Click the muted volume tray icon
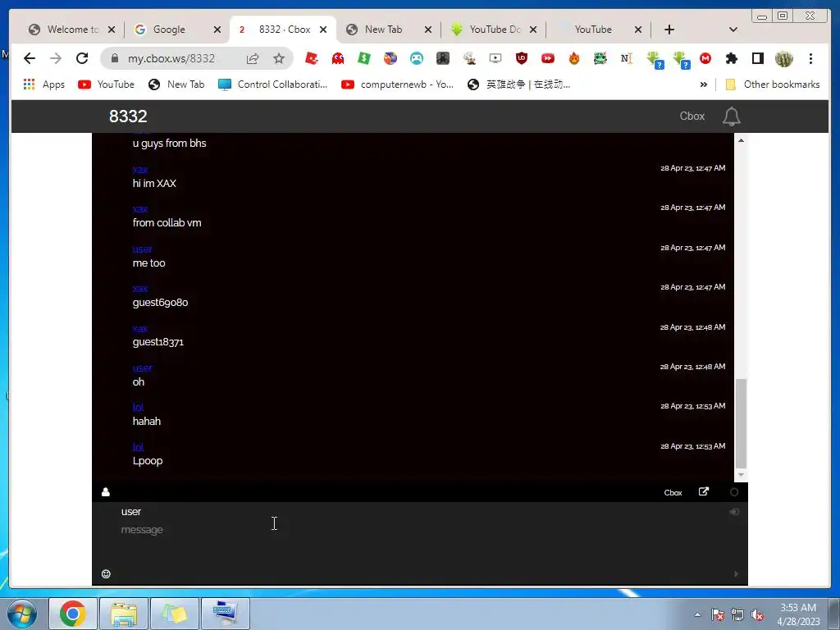The height and width of the screenshot is (630, 840). pyautogui.click(x=757, y=614)
